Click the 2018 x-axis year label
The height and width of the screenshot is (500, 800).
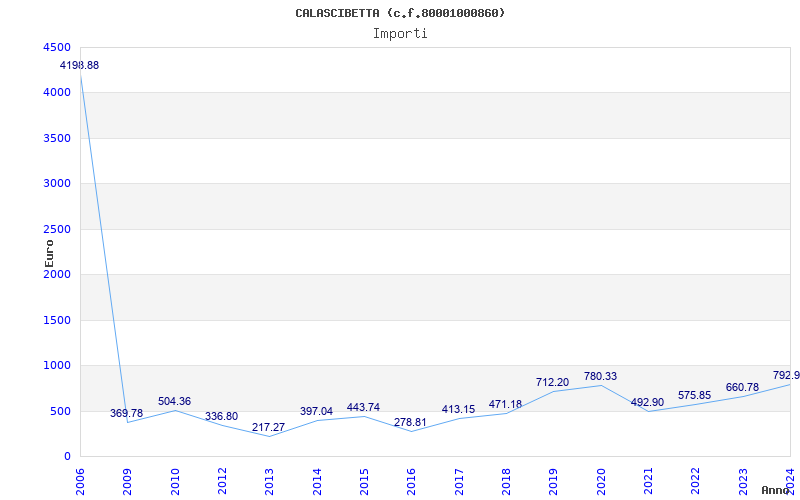pos(506,481)
